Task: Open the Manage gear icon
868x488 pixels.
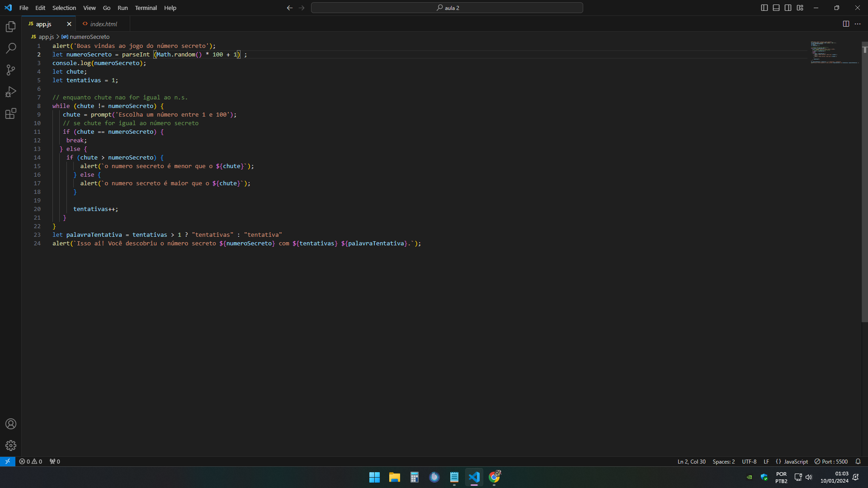Action: click(11, 446)
